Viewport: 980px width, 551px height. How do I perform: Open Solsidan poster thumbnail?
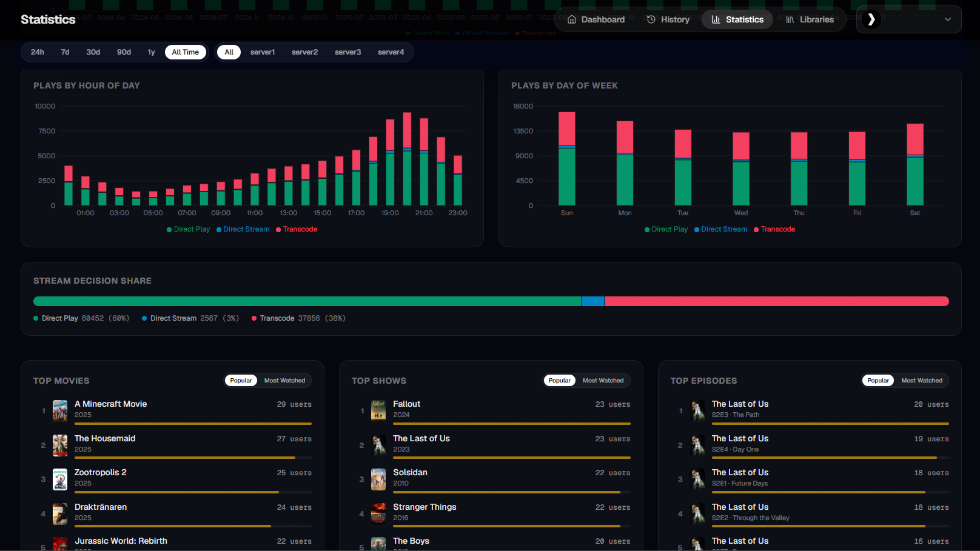click(378, 479)
